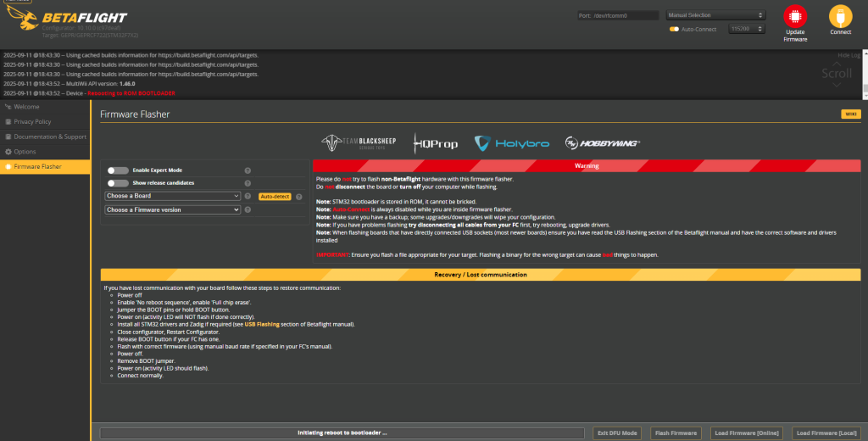
Task: Open the Team BlackSheep sponsor logo
Action: (359, 143)
